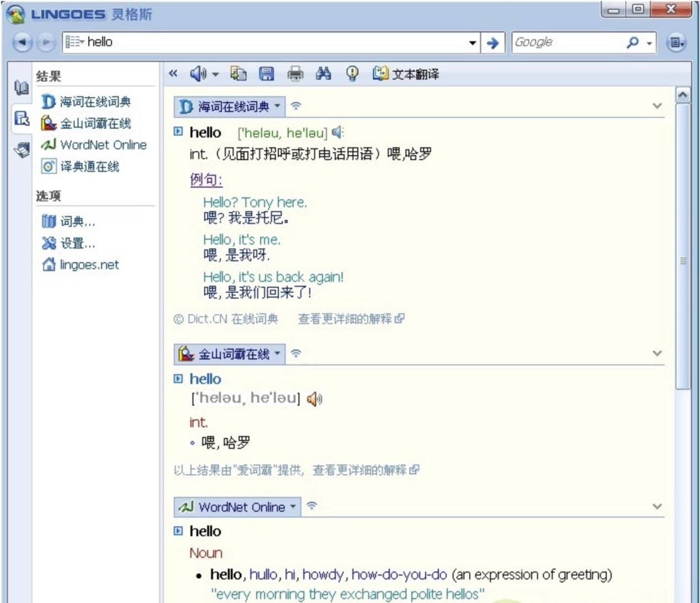Toggle the hello entry expander in WordNet section

pos(178,531)
